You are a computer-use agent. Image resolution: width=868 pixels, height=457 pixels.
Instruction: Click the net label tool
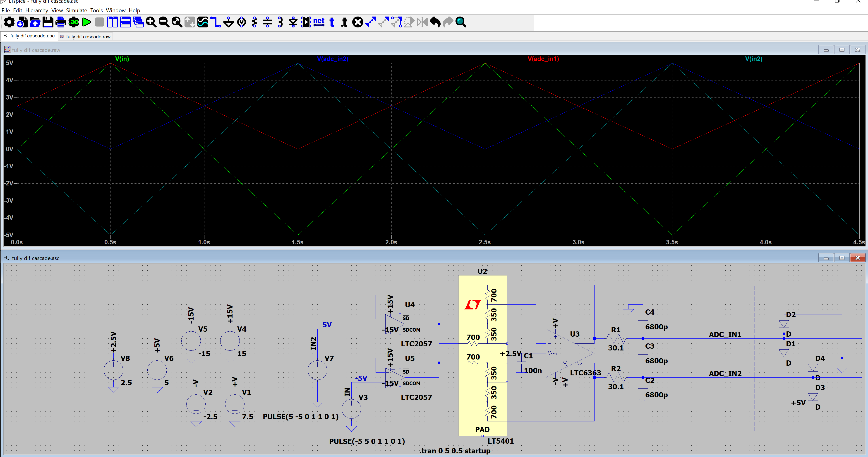click(319, 22)
